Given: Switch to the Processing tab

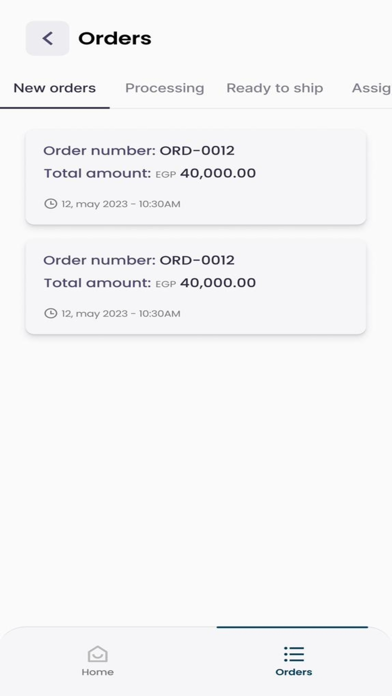Looking at the screenshot, I should pyautogui.click(x=165, y=88).
